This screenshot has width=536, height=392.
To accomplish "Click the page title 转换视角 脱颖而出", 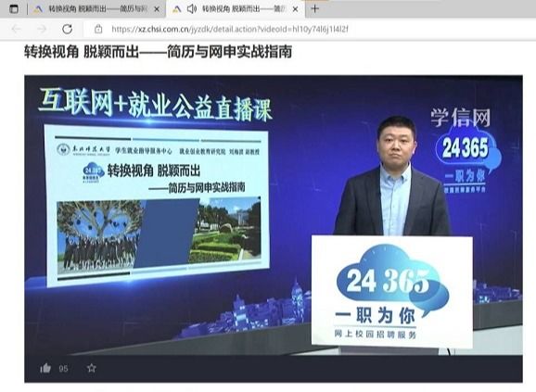I will (x=158, y=52).
